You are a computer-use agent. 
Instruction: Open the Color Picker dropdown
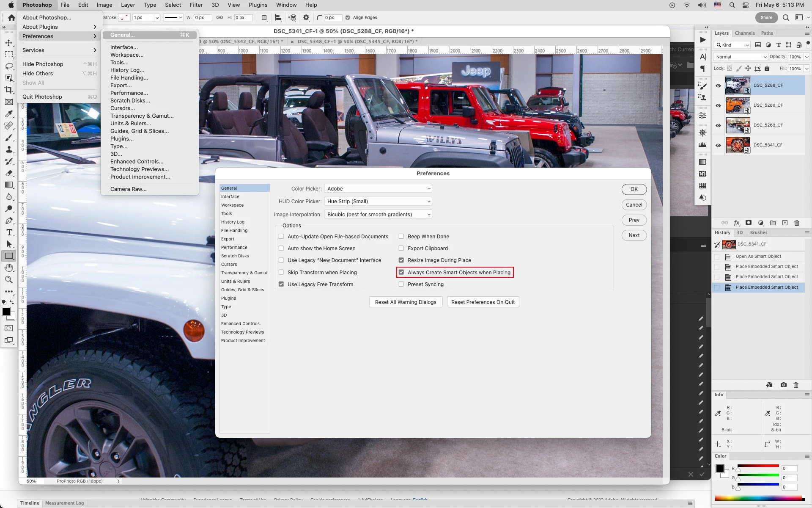coord(378,189)
